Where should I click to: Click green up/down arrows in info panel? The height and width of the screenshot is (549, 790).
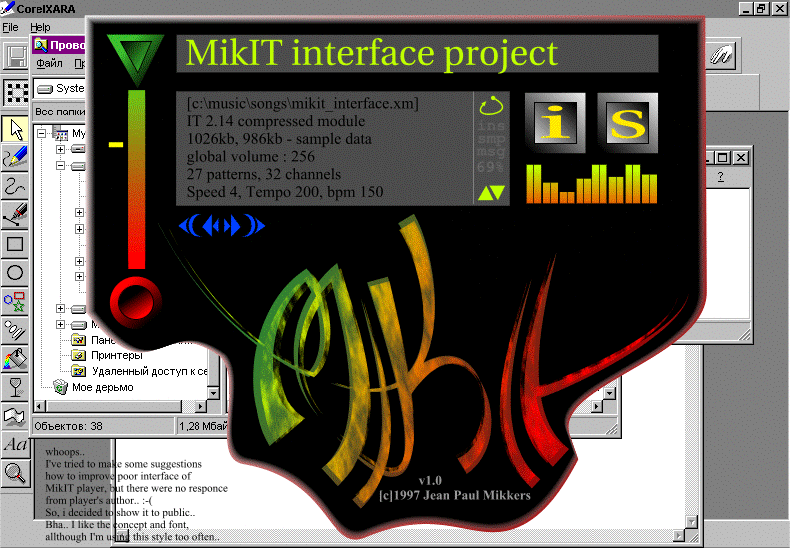click(x=491, y=192)
